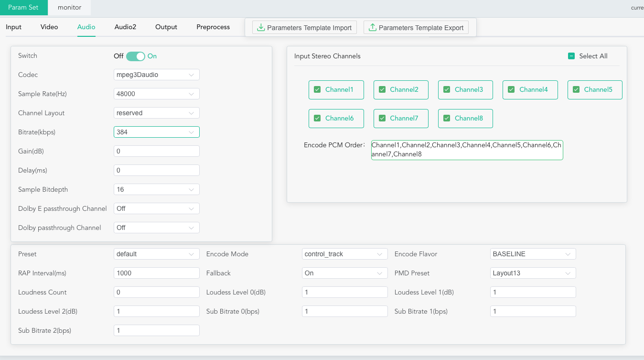Open the Sample Bitdepth dropdown
This screenshot has height=360, width=644.
[157, 189]
